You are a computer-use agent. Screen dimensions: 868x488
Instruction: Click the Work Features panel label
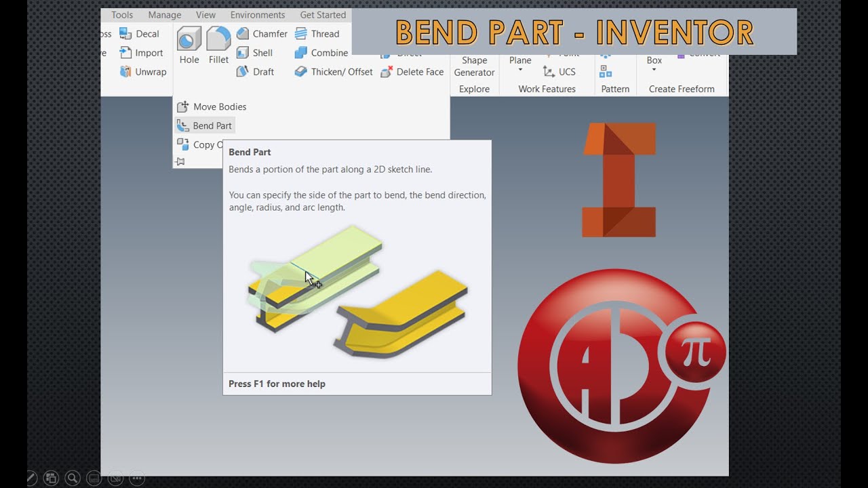click(x=547, y=89)
